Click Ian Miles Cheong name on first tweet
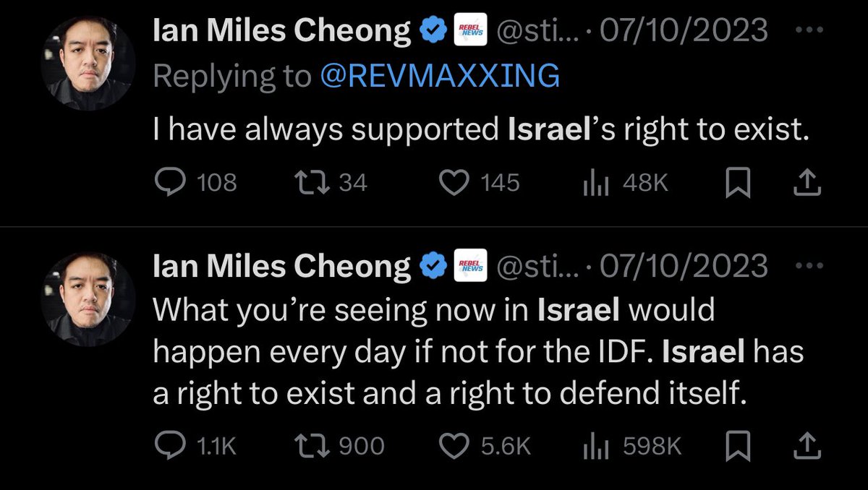This screenshot has width=868, height=490. point(282,30)
